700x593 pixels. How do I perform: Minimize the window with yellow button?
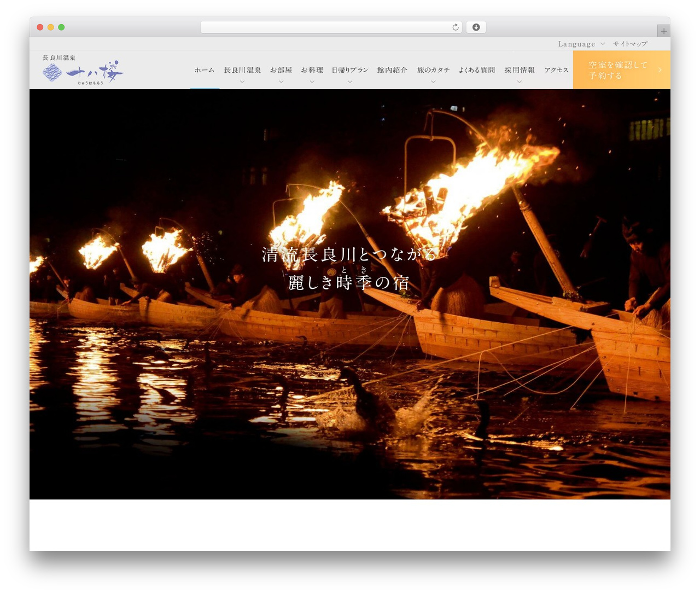pyautogui.click(x=51, y=27)
